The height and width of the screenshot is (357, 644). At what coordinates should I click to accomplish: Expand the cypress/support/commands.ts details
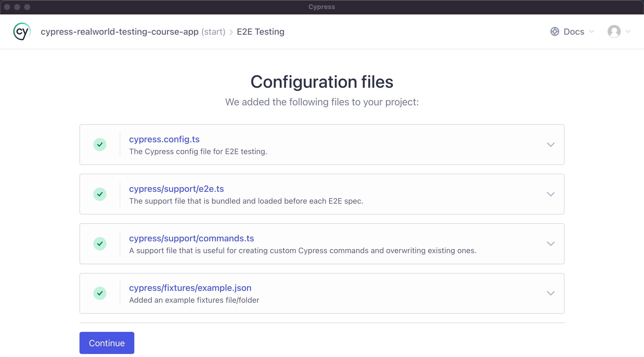(551, 243)
